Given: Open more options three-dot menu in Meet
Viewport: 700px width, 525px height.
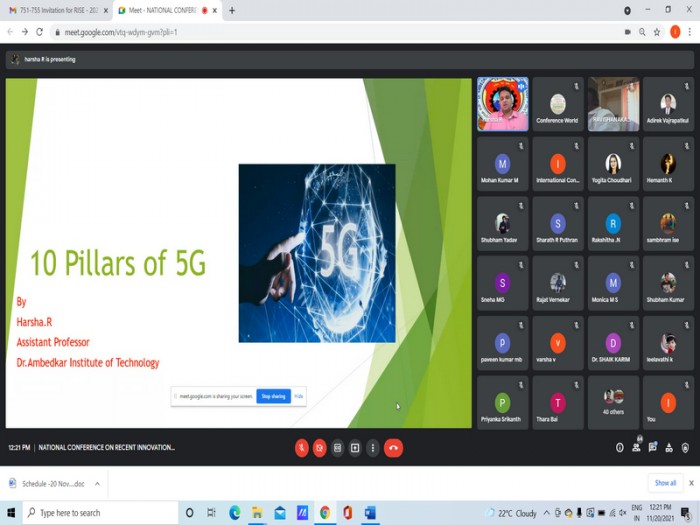Looking at the screenshot, I should (373, 448).
